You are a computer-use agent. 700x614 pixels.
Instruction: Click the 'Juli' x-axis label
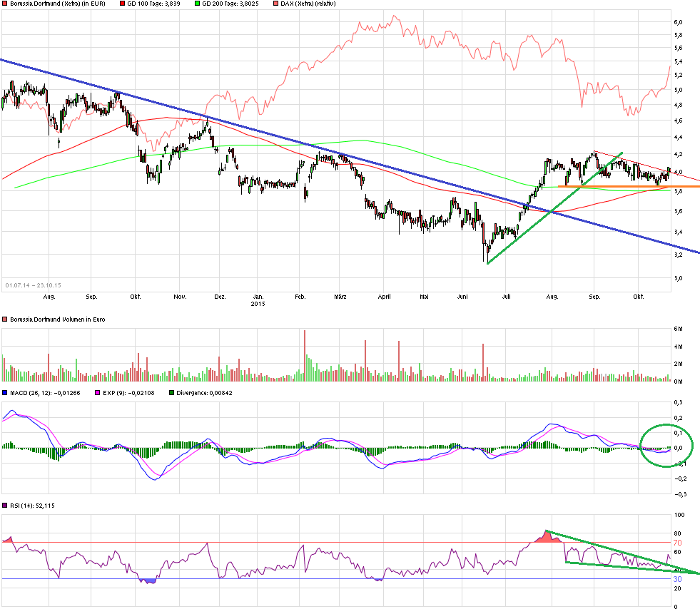pyautogui.click(x=506, y=297)
